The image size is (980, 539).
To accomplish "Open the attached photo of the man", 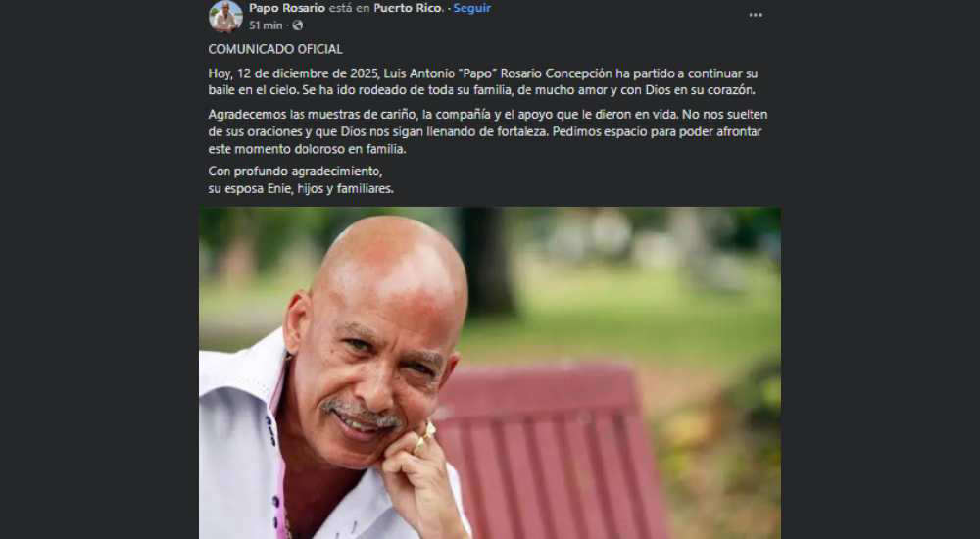I will point(490,372).
